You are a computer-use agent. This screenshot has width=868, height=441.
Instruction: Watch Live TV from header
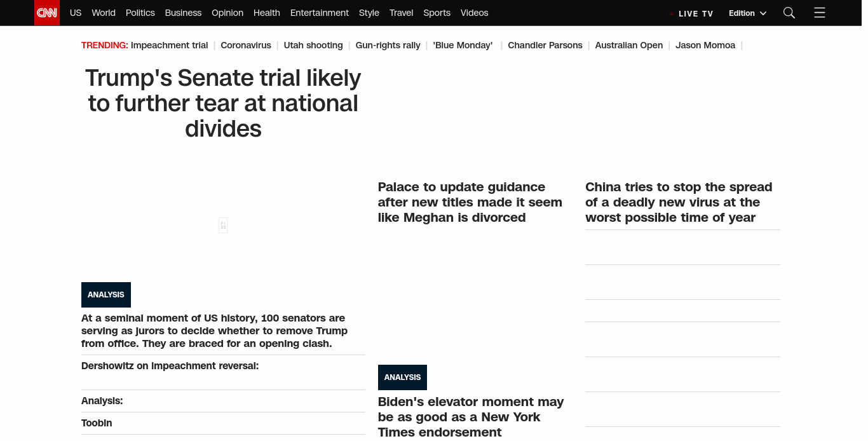695,13
